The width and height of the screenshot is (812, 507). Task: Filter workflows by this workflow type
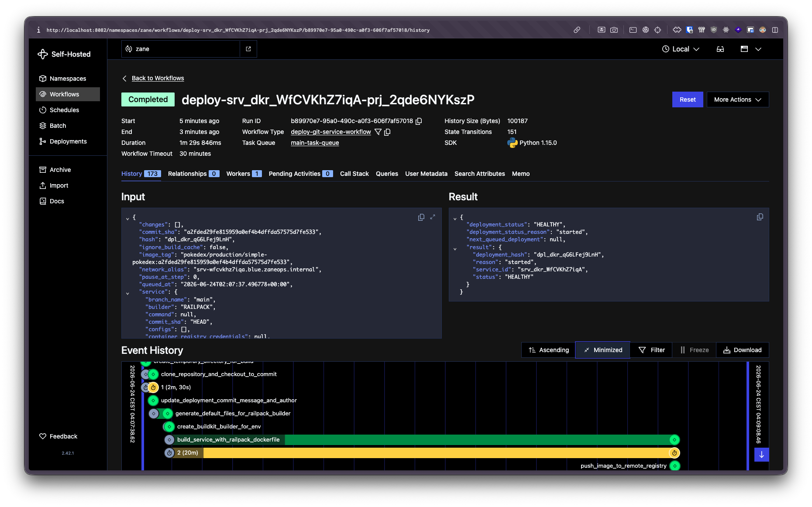click(x=378, y=132)
